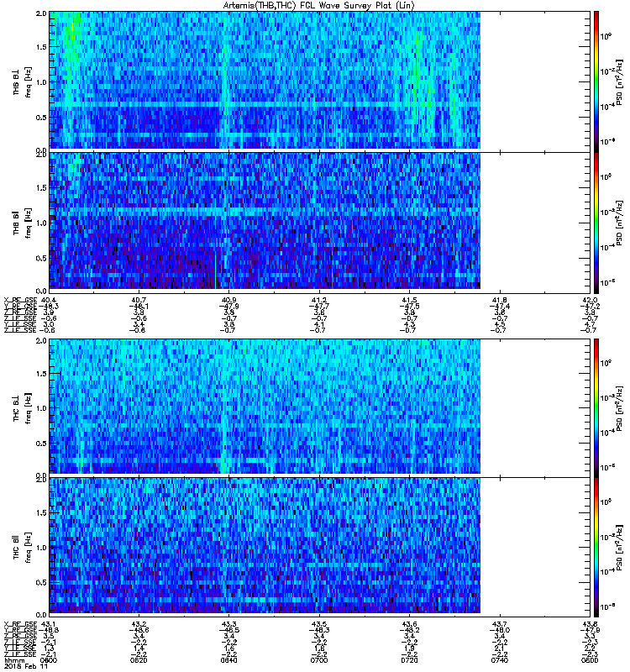
Task: Click the 1.0 frequency tick of the THB B∥ panel
Action: click(x=41, y=223)
